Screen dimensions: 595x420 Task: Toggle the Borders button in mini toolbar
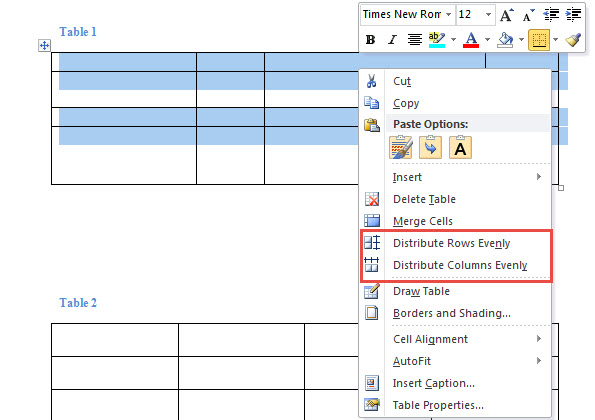(539, 39)
